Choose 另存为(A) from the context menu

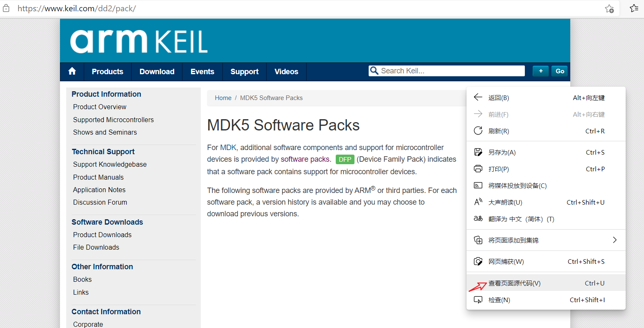click(546, 152)
